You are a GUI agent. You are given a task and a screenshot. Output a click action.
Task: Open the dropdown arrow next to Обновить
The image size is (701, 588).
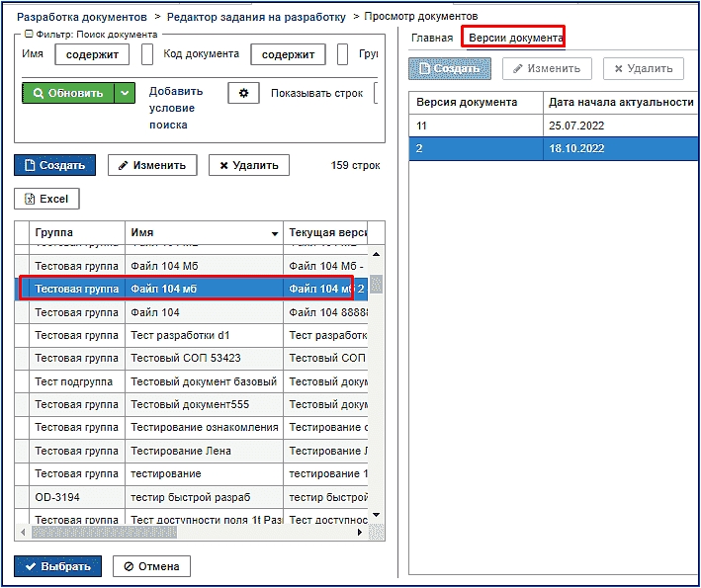click(x=125, y=93)
